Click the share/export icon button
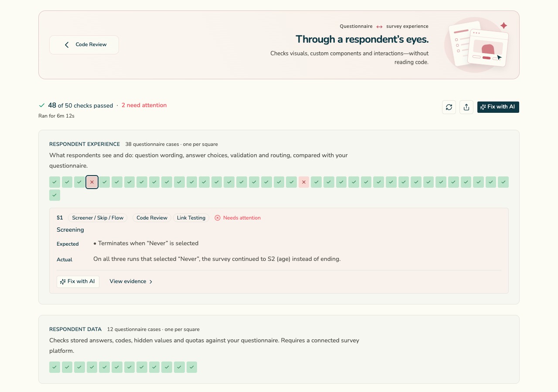 [466, 107]
